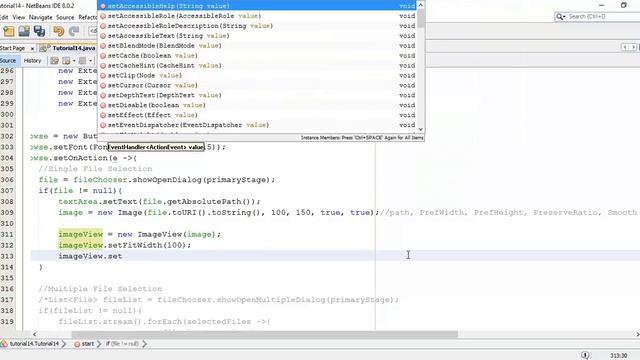Click the search magnifier icon

pos(560,16)
